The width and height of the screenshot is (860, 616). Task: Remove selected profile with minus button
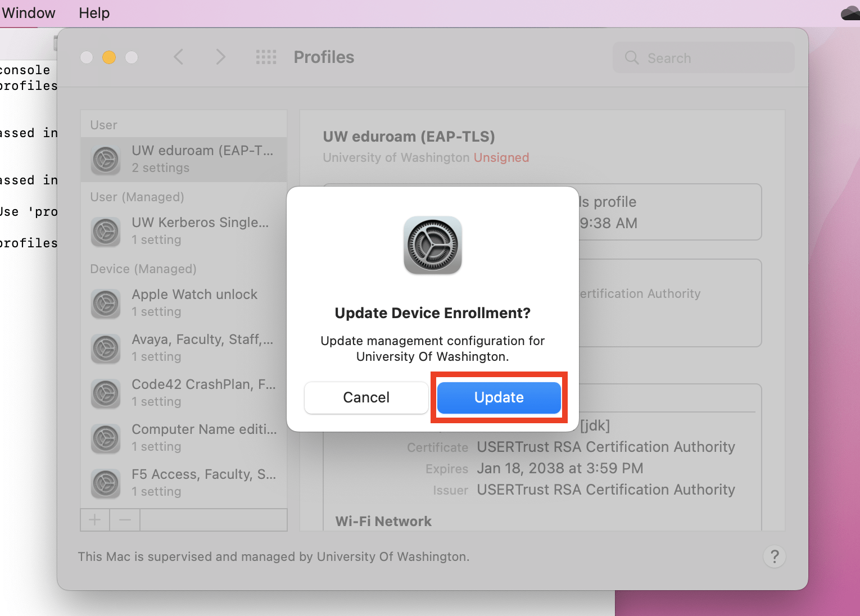point(125,519)
